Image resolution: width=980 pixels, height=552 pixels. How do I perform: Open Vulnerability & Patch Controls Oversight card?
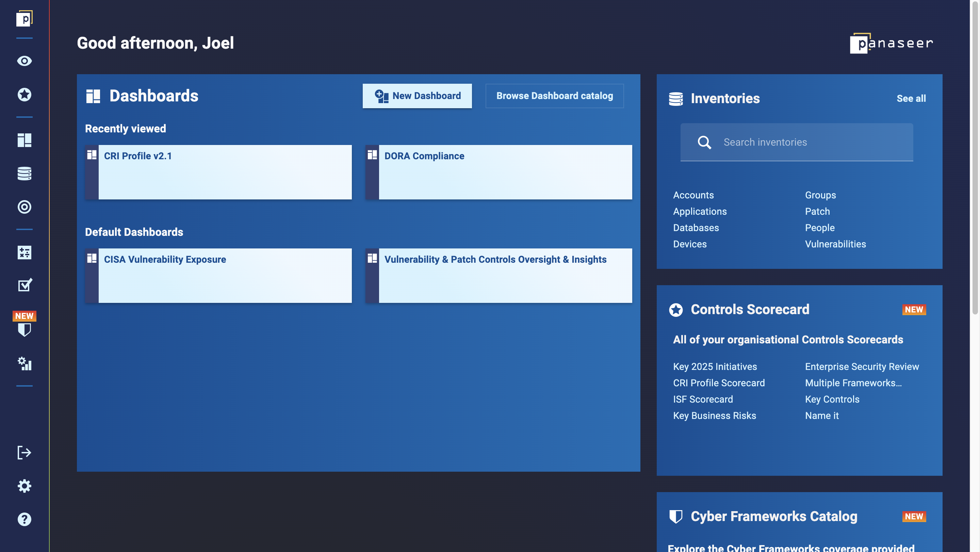[499, 275]
